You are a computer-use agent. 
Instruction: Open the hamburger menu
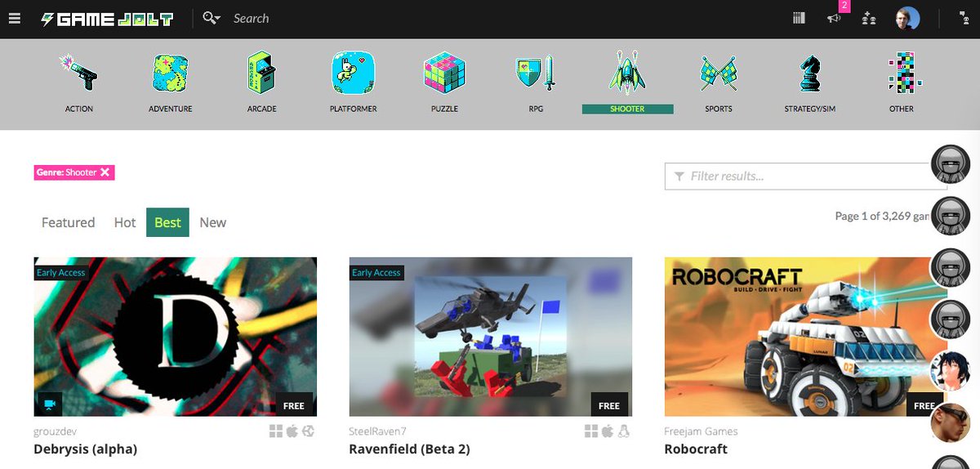coord(14,18)
